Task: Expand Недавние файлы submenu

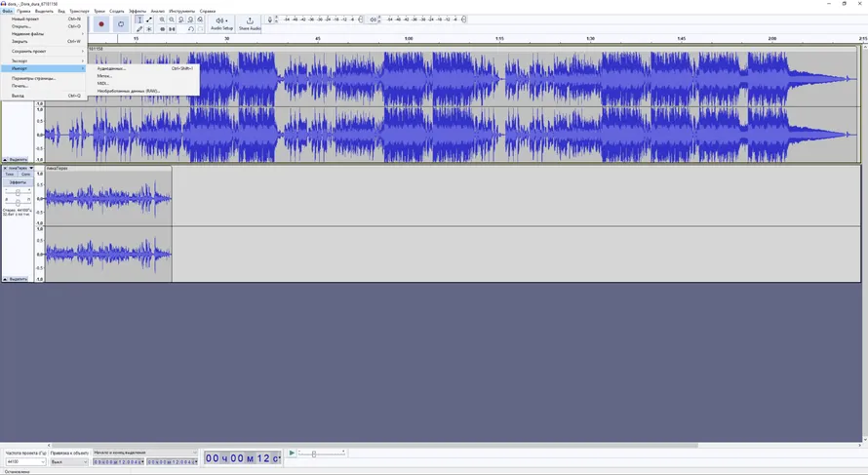Action: click(x=44, y=34)
